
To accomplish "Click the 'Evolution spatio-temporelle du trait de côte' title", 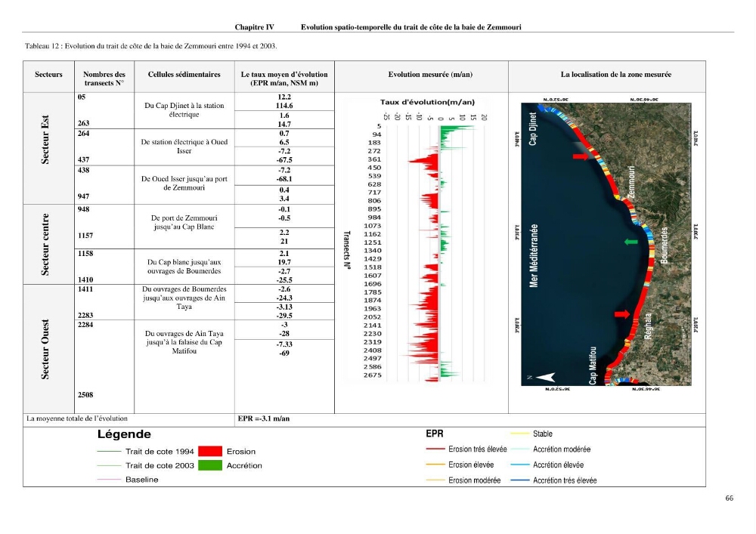I will click(411, 27).
